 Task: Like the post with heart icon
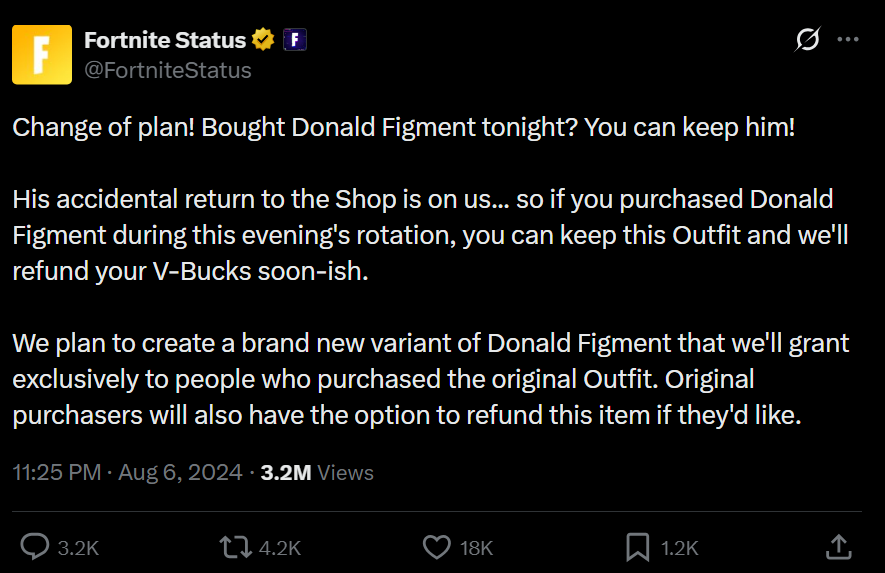coord(437,547)
